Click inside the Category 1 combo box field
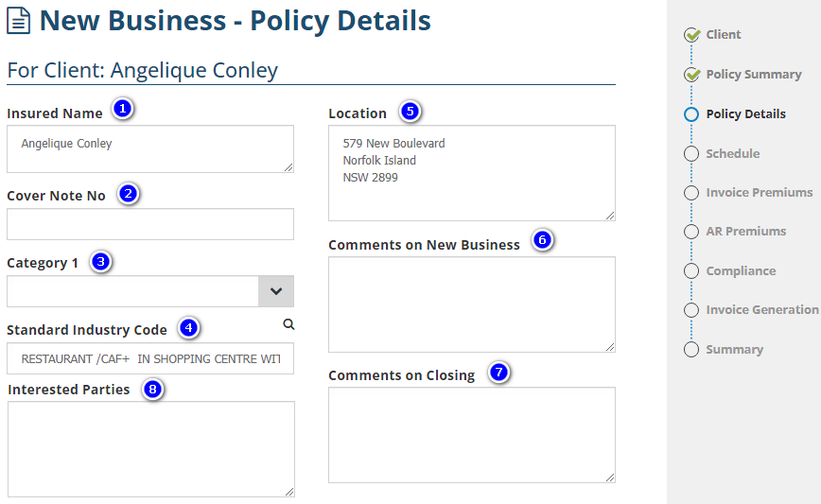The height and width of the screenshot is (504, 821). tap(132, 291)
